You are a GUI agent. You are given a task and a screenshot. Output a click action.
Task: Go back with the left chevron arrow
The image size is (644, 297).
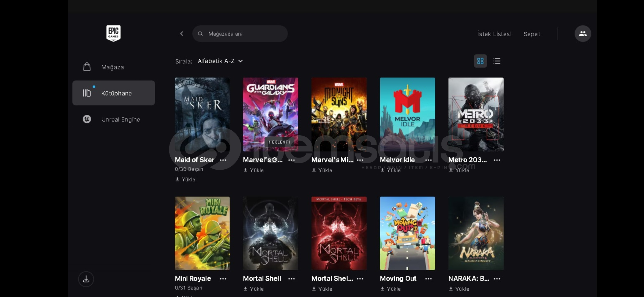click(182, 34)
